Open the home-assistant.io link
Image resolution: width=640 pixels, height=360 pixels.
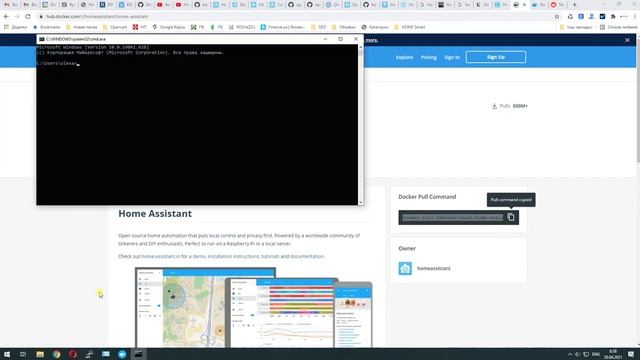tap(160, 256)
